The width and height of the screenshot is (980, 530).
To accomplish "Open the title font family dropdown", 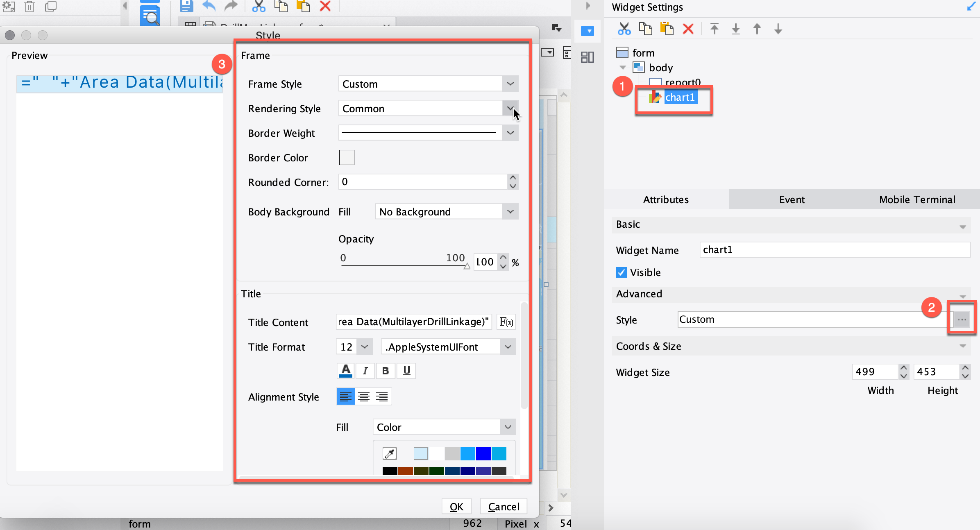I will coord(508,347).
